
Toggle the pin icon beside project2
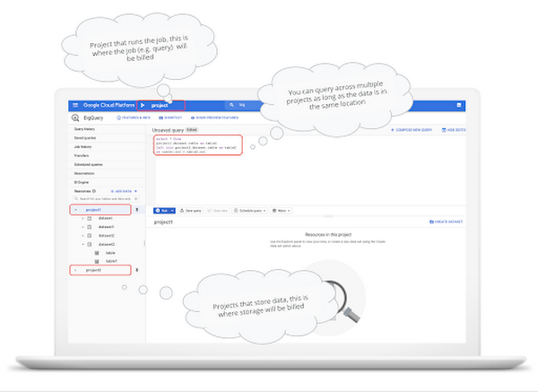point(137,270)
